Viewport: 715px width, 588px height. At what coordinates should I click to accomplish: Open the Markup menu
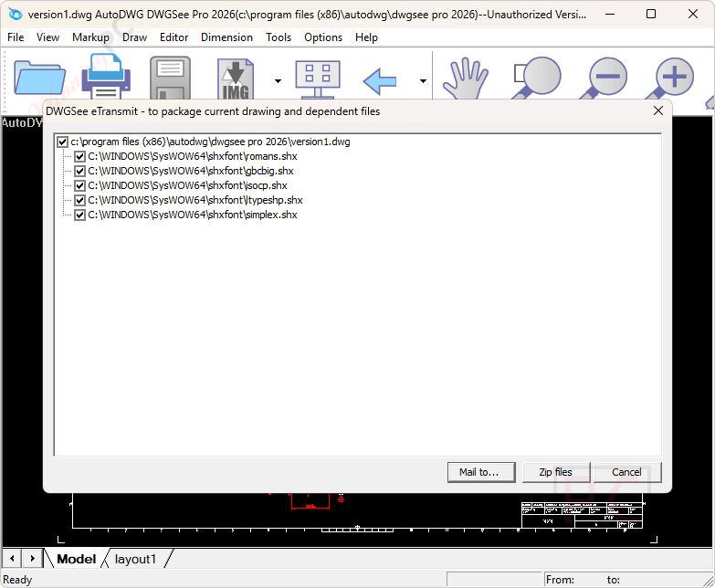[90, 37]
